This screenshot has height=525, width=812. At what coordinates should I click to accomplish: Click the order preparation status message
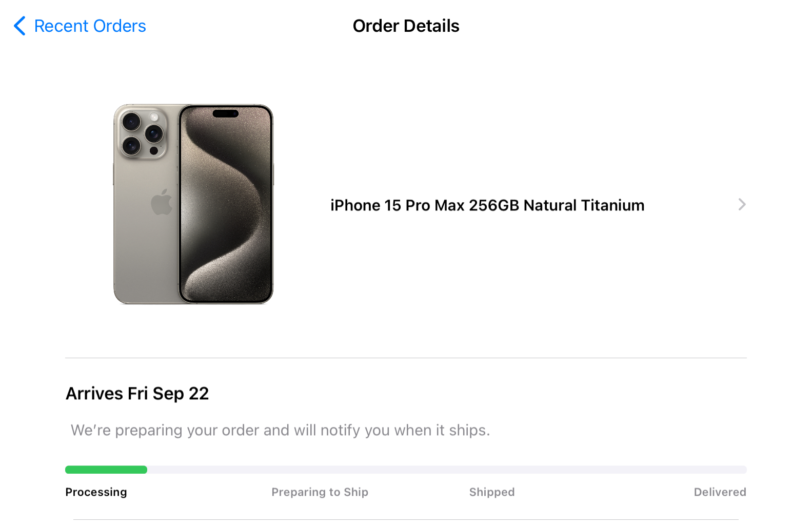(x=280, y=430)
